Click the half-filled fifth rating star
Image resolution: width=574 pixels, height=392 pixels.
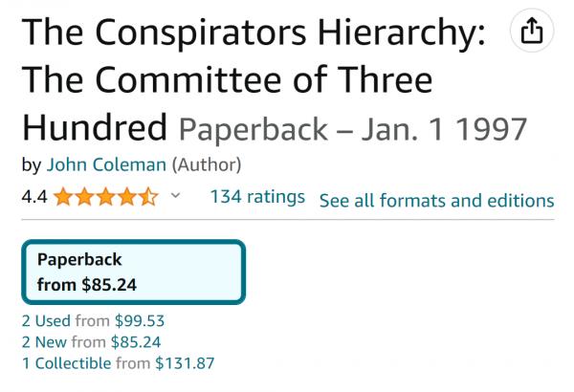click(149, 199)
